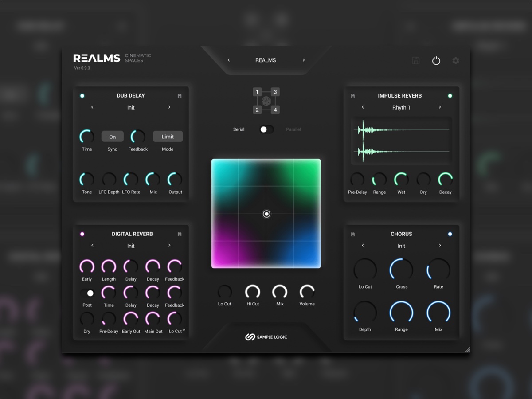Open the settings gear icon
Screen dimensions: 532x399
pos(456,61)
